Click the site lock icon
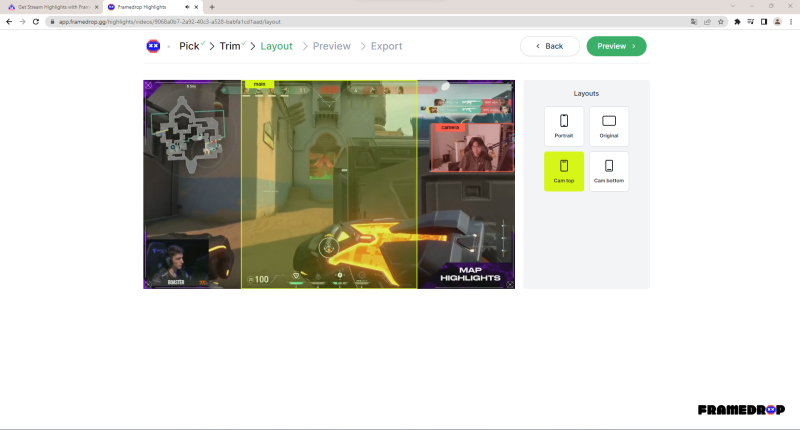 click(x=52, y=22)
